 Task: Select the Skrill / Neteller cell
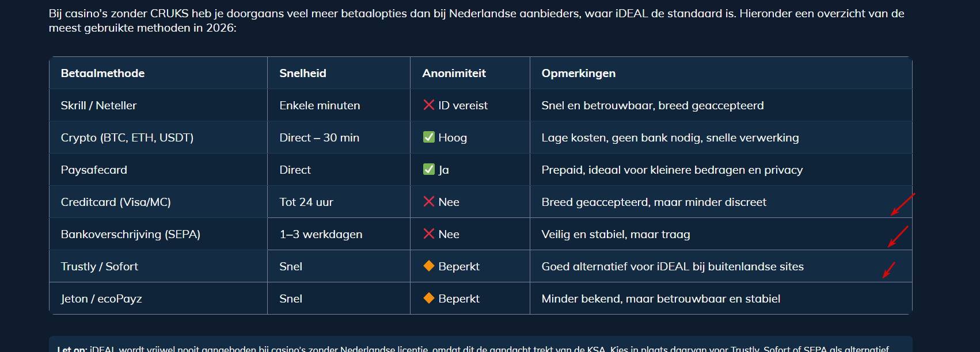(98, 105)
